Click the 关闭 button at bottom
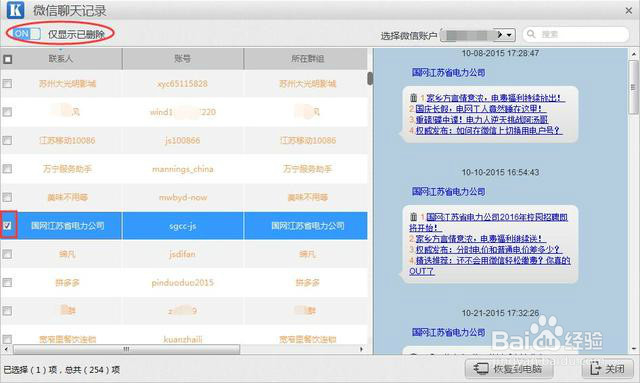The width and height of the screenshot is (640, 383). pyautogui.click(x=607, y=369)
